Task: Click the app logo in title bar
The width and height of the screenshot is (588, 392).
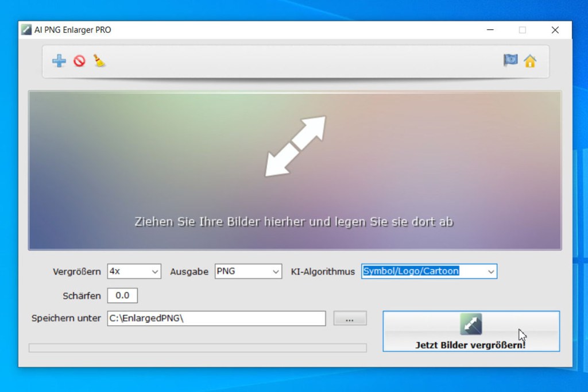Action: point(26,30)
